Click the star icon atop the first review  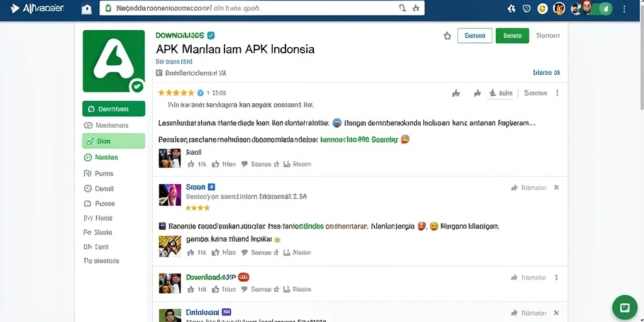(477, 93)
